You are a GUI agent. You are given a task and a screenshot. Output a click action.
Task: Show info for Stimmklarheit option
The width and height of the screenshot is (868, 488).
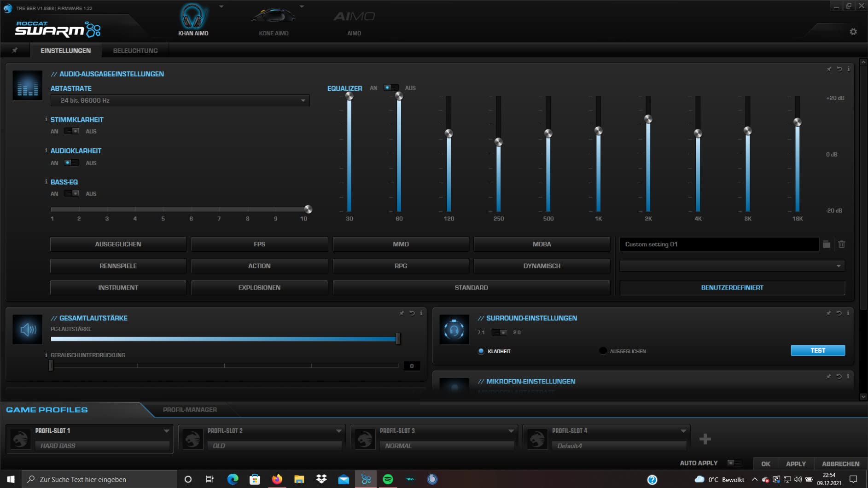coord(46,119)
